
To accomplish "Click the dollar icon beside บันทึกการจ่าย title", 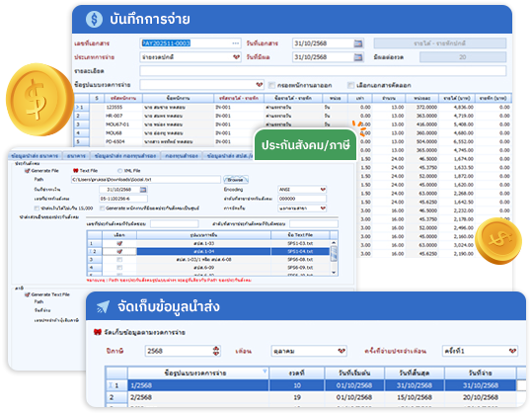I will click(x=94, y=19).
